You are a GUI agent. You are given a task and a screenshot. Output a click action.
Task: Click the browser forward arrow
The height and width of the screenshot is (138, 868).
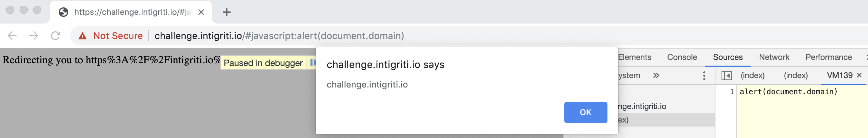pyautogui.click(x=34, y=36)
